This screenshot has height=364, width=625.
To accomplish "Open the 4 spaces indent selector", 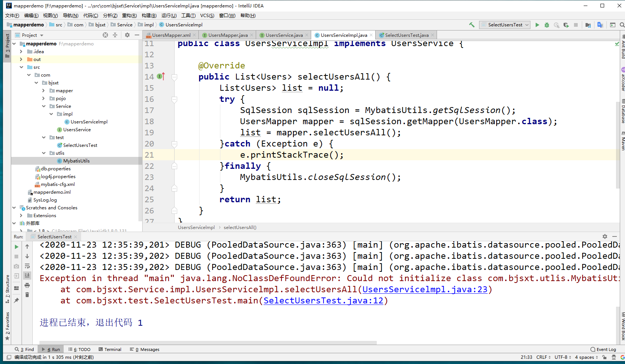I will pos(586,357).
